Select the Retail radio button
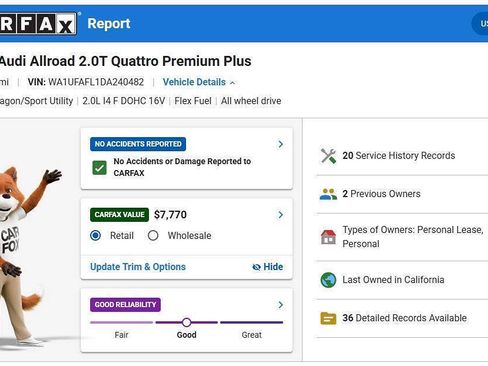Viewport: 488px width, 366px height. point(96,236)
